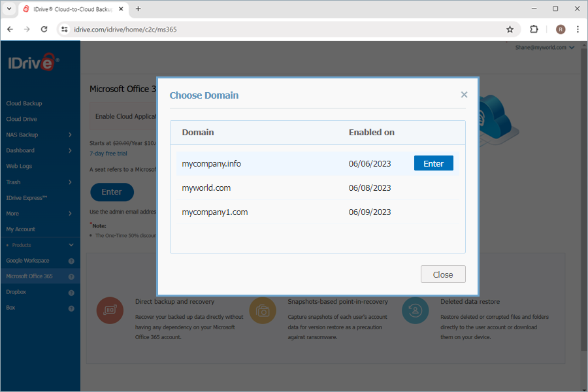This screenshot has height=392, width=588.
Task: View site information icon in address bar
Action: click(65, 29)
